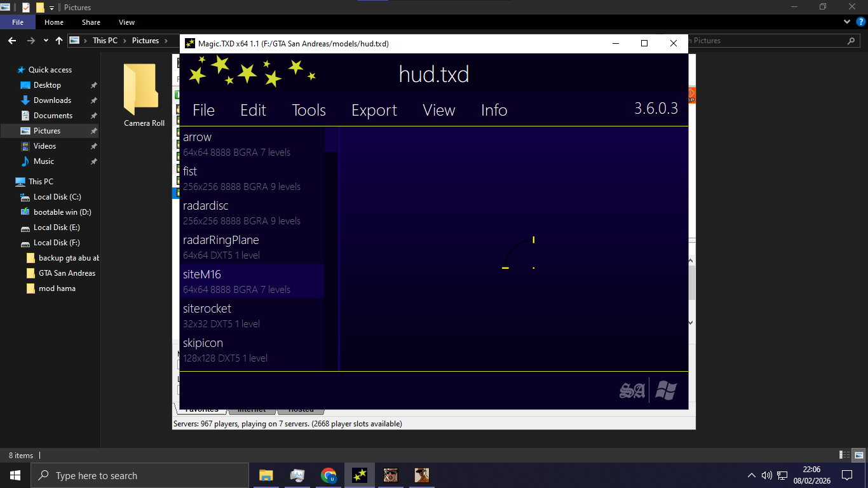
Task: Open the File tab in File Explorer
Action: click(18, 22)
